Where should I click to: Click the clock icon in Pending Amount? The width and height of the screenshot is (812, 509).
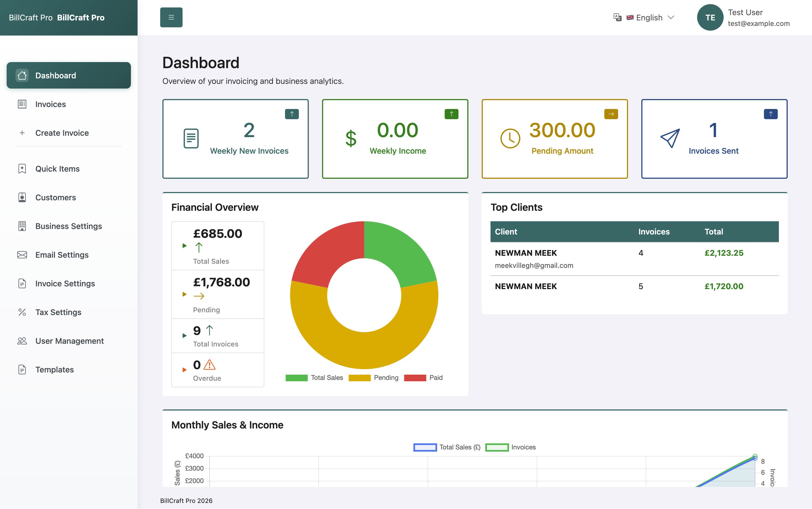pyautogui.click(x=510, y=138)
